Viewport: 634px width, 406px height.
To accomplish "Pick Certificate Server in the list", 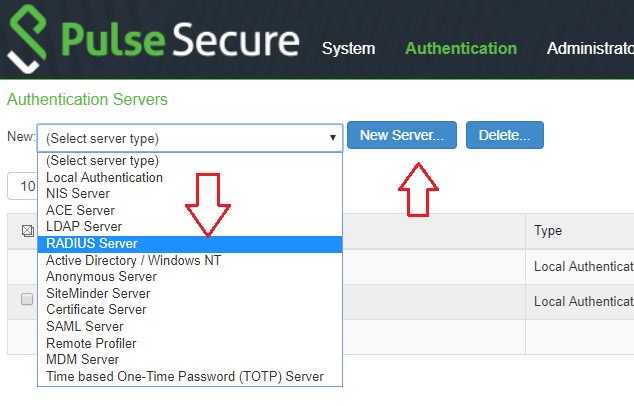I will pos(96,310).
